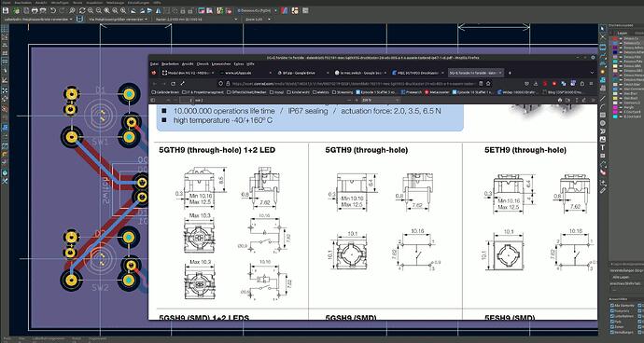Activate the measure distance ruler tool

point(603,190)
